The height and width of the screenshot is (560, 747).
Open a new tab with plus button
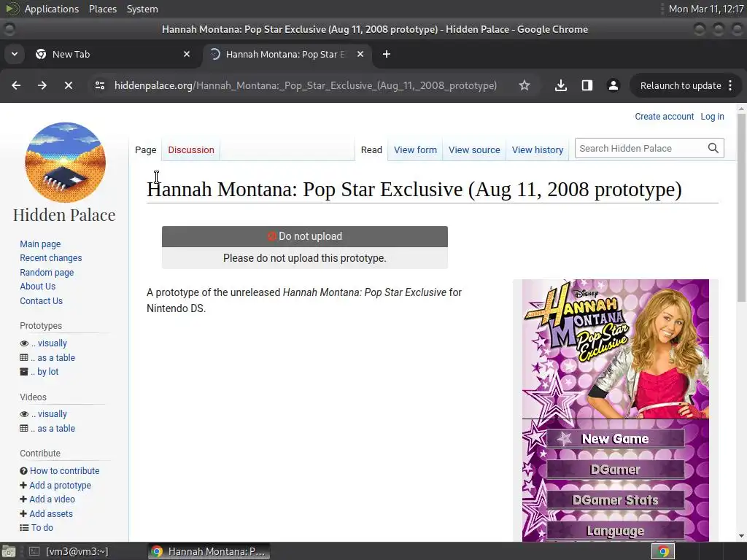pyautogui.click(x=387, y=54)
